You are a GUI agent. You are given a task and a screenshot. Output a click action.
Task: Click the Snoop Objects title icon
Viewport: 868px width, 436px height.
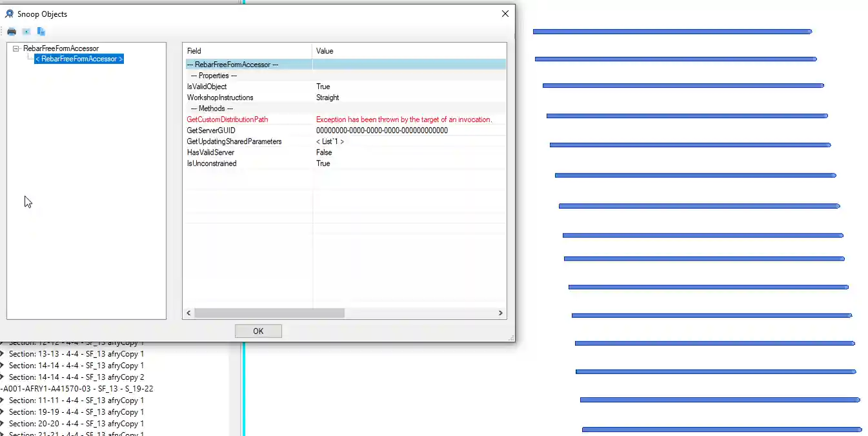tap(10, 14)
